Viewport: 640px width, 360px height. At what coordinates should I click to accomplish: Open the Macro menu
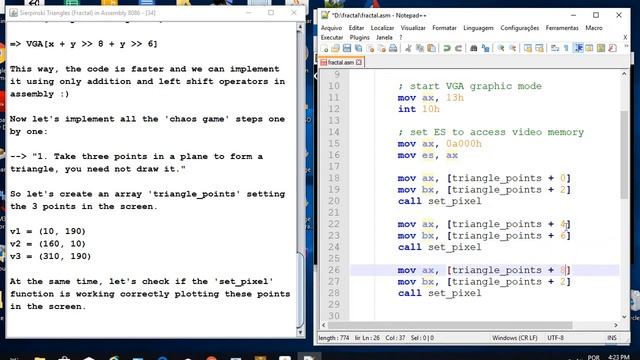pos(593,28)
